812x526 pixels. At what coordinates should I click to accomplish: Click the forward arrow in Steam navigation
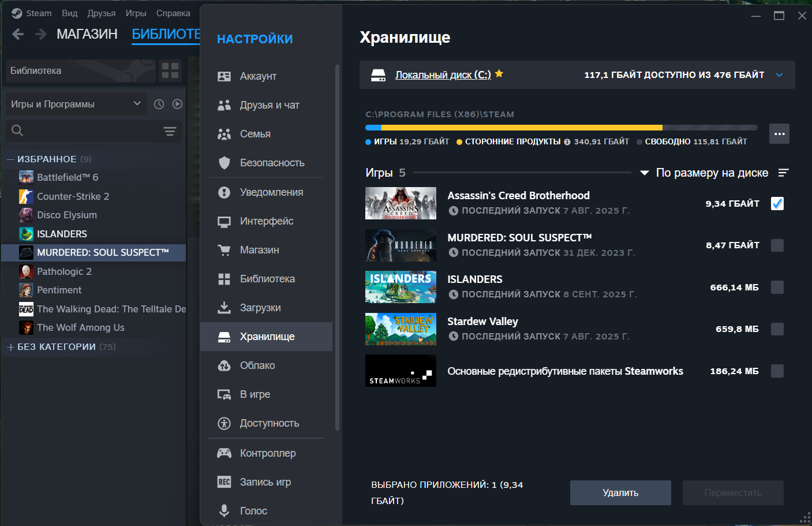[x=41, y=34]
